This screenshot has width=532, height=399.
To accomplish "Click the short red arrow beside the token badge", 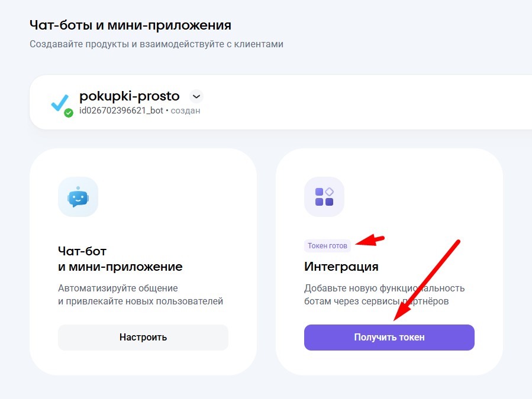I will point(372,241).
